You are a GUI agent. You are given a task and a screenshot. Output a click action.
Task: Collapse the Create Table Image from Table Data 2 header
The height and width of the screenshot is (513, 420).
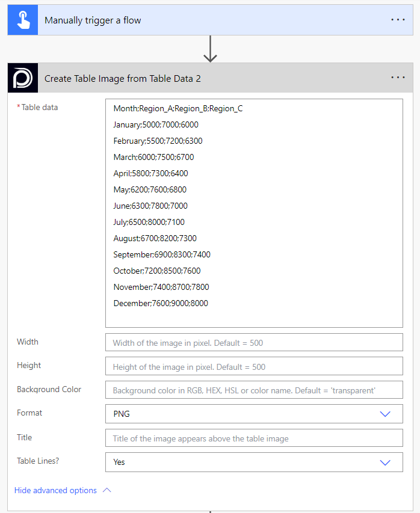coord(123,78)
